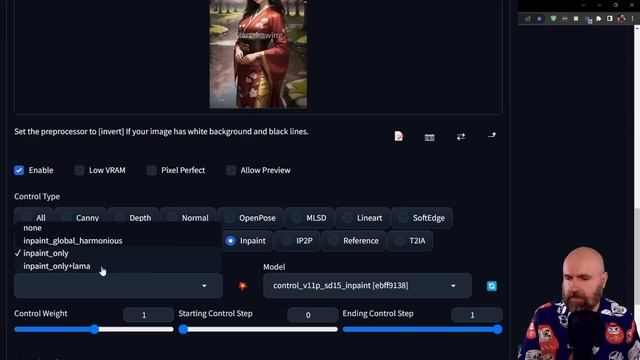Pick the checked inpaint_only option

(118, 253)
